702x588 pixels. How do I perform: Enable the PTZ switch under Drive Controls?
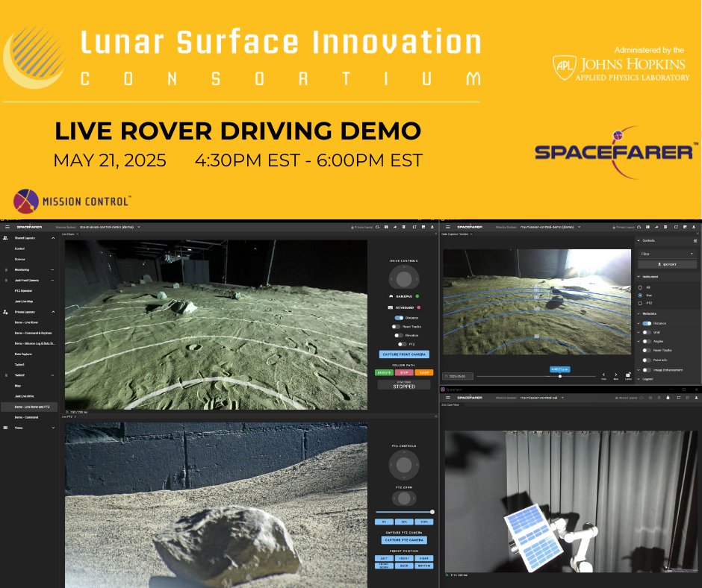[402, 344]
